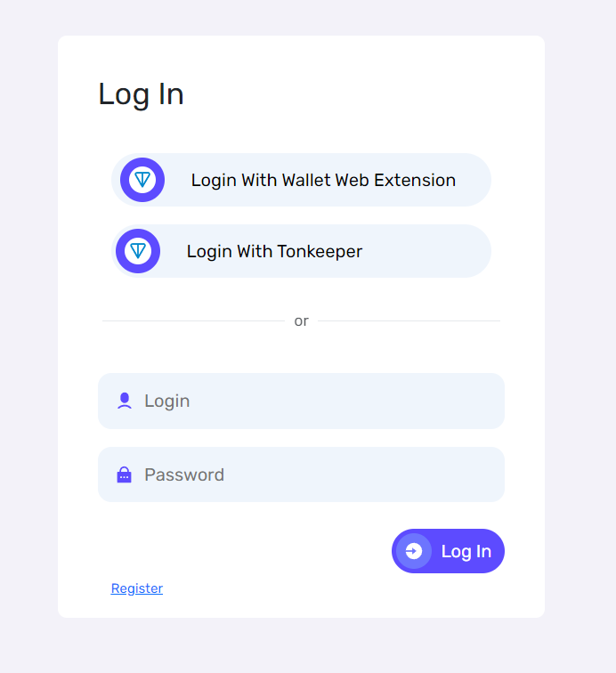Click divider line left of "or"

(193, 320)
